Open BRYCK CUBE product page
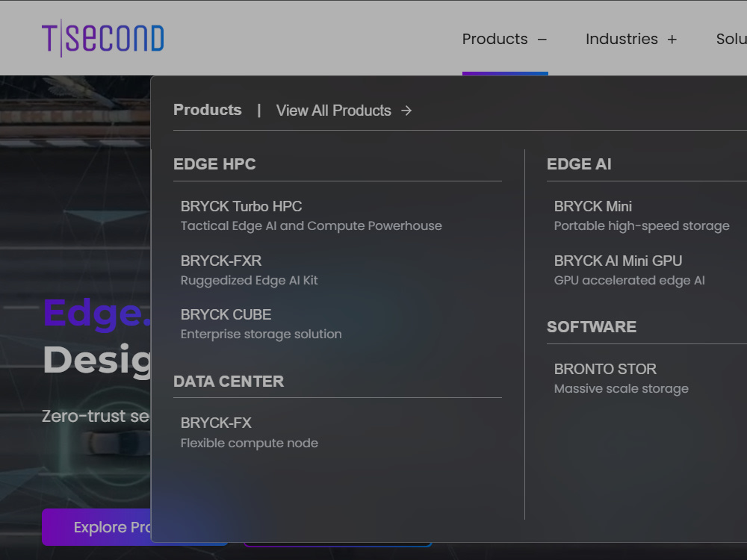The width and height of the screenshot is (747, 560). tap(226, 314)
